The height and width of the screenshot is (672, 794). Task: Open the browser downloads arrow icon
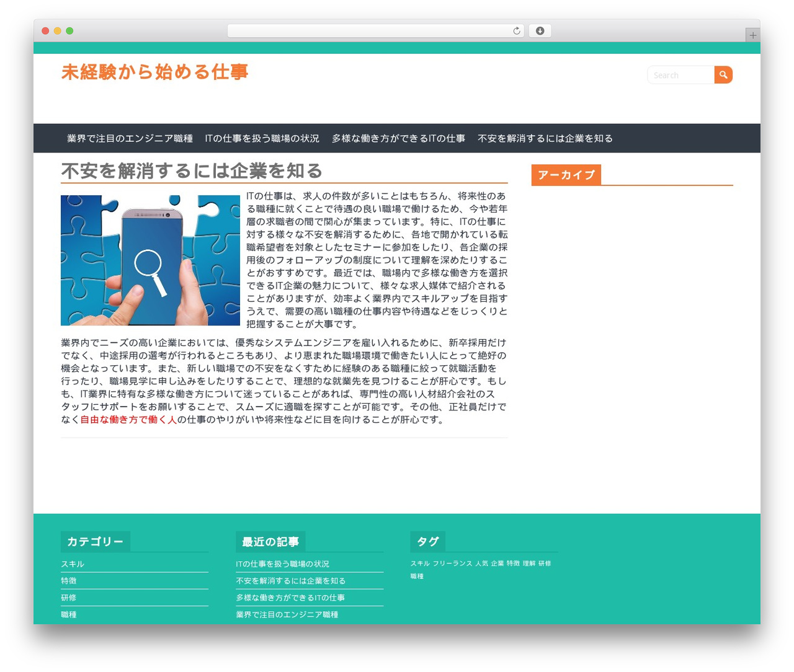(x=540, y=31)
